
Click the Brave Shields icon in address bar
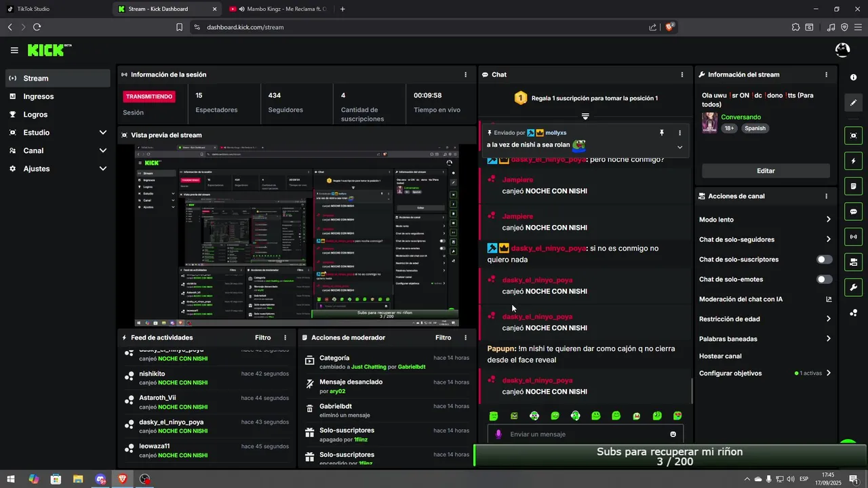[x=670, y=27]
